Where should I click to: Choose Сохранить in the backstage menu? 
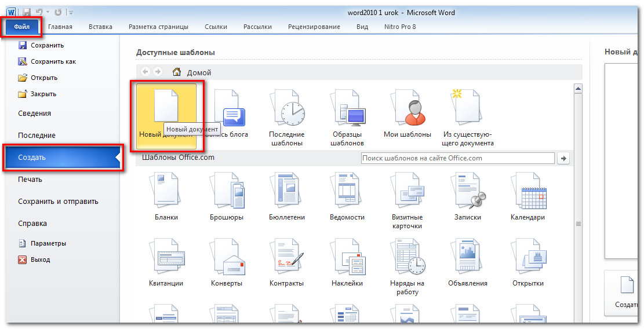pos(41,45)
